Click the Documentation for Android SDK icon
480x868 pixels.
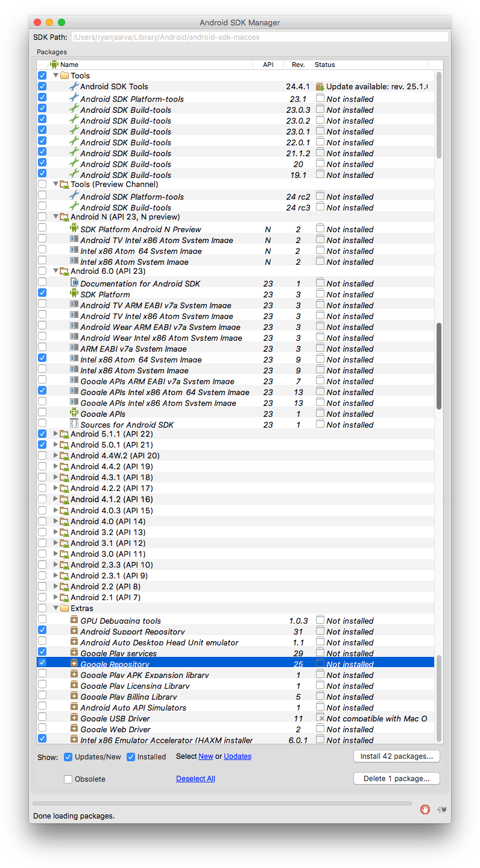pos(74,284)
